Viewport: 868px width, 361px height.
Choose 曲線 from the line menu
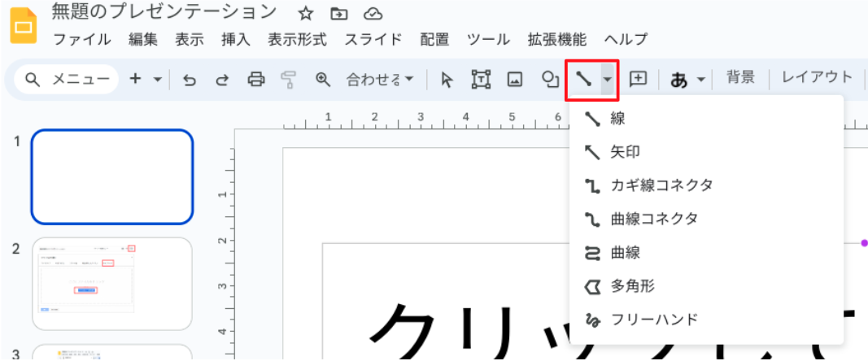(x=706, y=253)
